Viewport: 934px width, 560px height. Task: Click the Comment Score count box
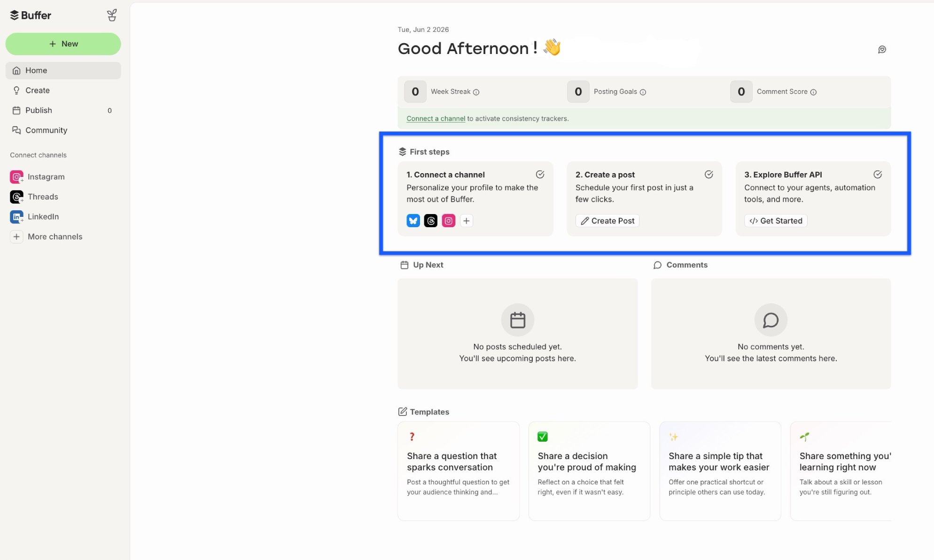741,92
